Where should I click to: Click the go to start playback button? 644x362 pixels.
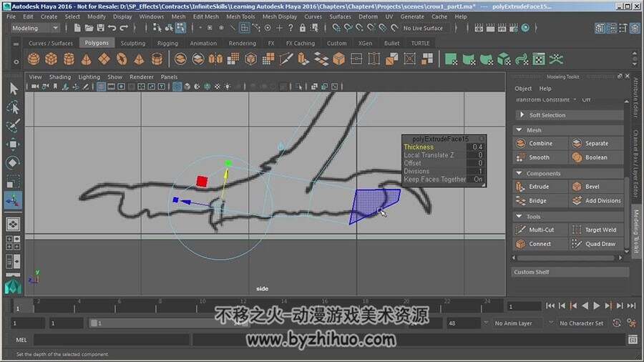pyautogui.click(x=550, y=305)
